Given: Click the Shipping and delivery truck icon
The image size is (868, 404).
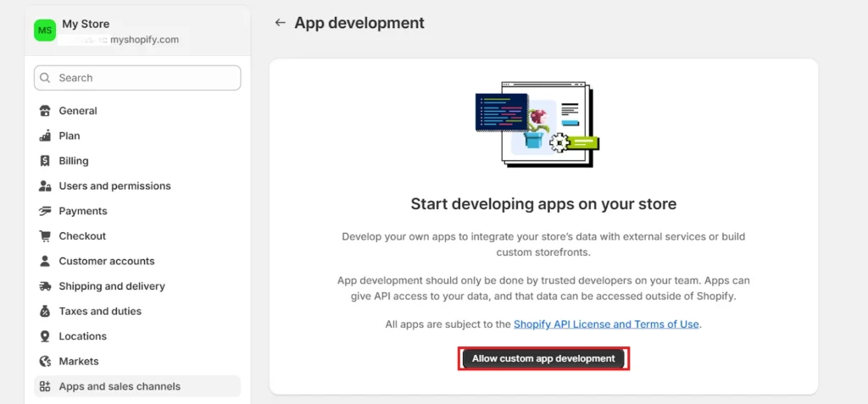Looking at the screenshot, I should pos(45,286).
